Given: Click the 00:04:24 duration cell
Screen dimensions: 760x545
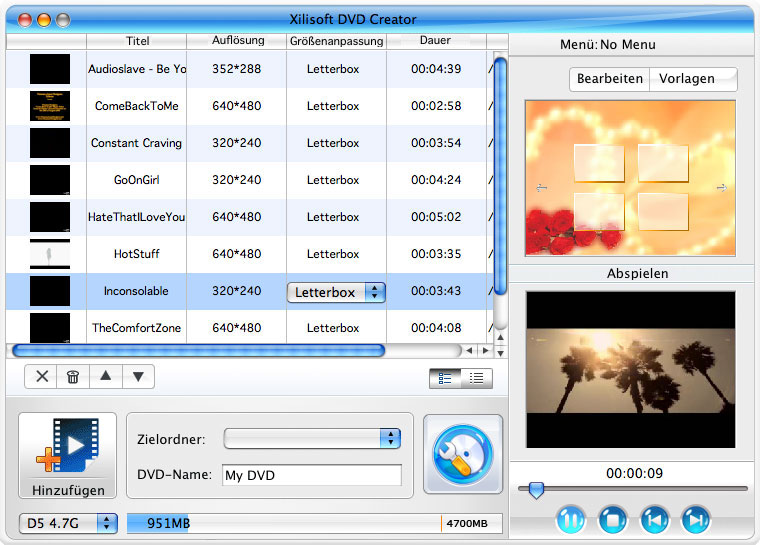Looking at the screenshot, I should coord(436,180).
